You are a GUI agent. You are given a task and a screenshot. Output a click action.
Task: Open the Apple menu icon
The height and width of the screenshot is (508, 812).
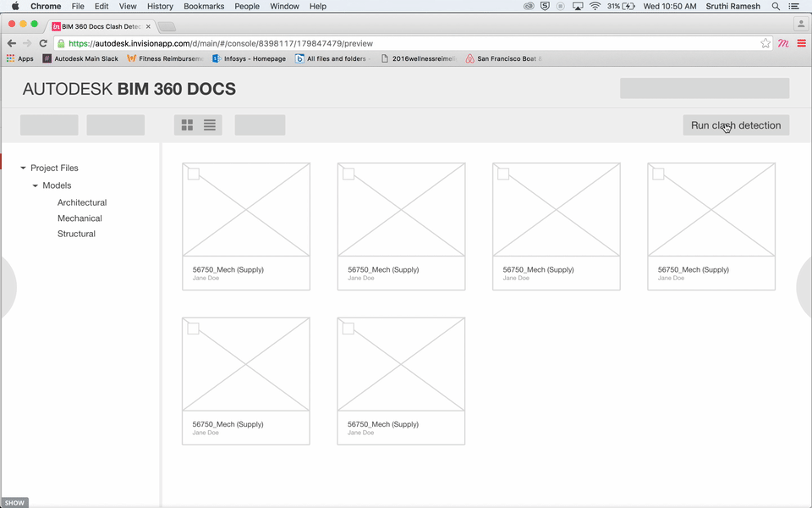click(15, 6)
